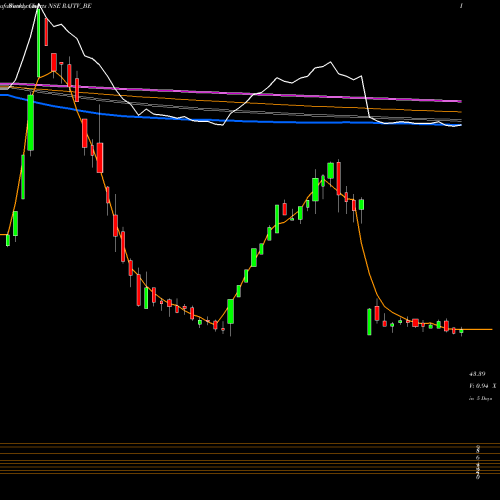The width and height of the screenshot is (500, 500).
Task: Click the last green candle at far right
Action: pos(461,331)
